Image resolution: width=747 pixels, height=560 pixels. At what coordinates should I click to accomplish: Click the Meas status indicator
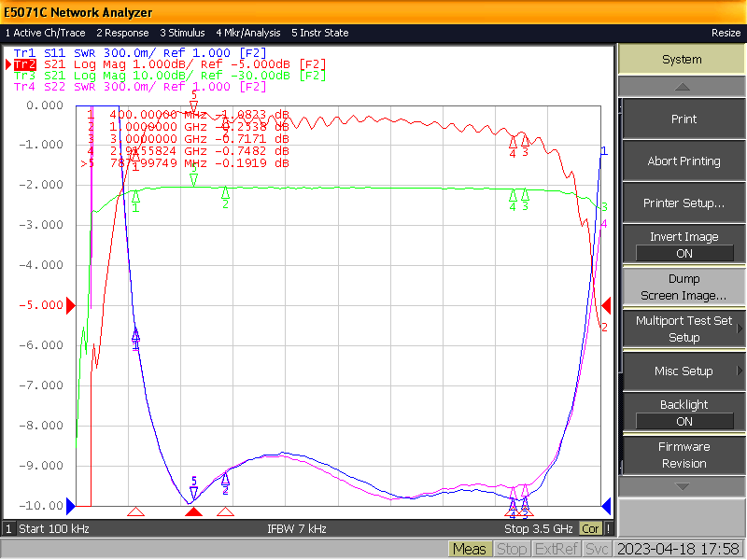click(x=469, y=550)
